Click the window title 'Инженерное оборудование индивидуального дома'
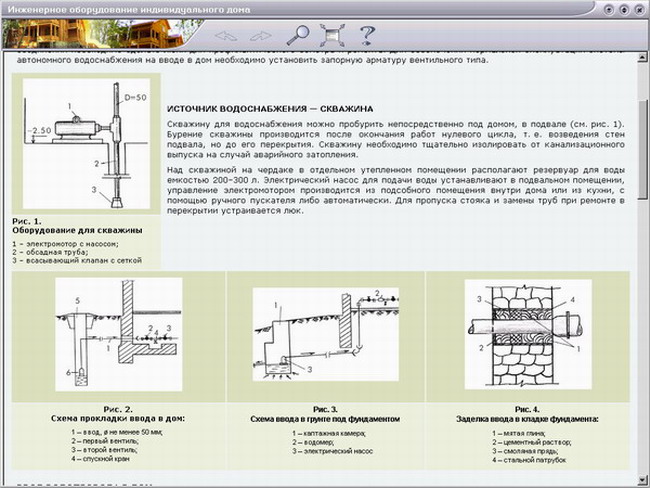The width and height of the screenshot is (650, 488). pos(129,9)
